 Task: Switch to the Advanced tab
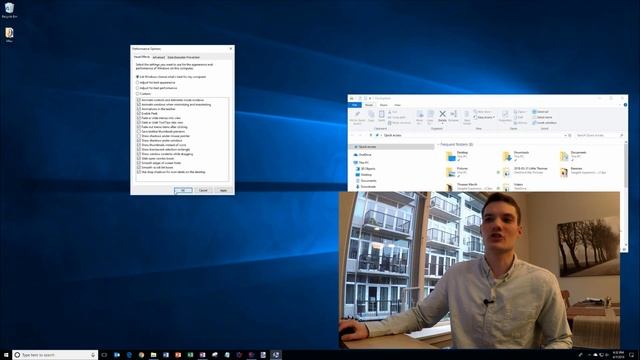(158, 57)
